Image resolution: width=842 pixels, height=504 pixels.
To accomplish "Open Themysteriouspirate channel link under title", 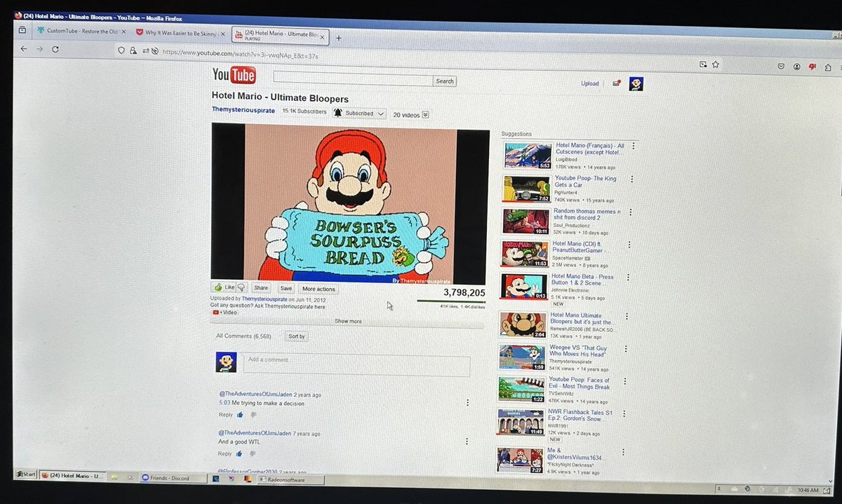I will click(243, 111).
